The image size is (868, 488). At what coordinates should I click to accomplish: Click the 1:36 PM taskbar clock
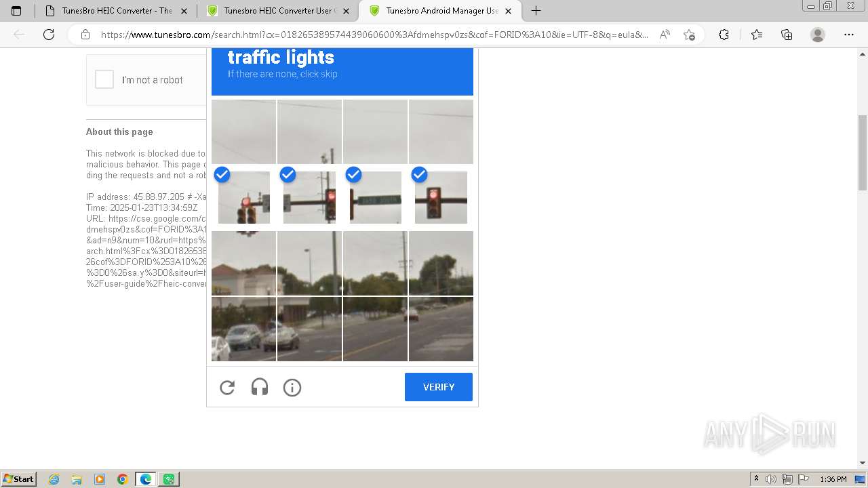click(x=833, y=479)
